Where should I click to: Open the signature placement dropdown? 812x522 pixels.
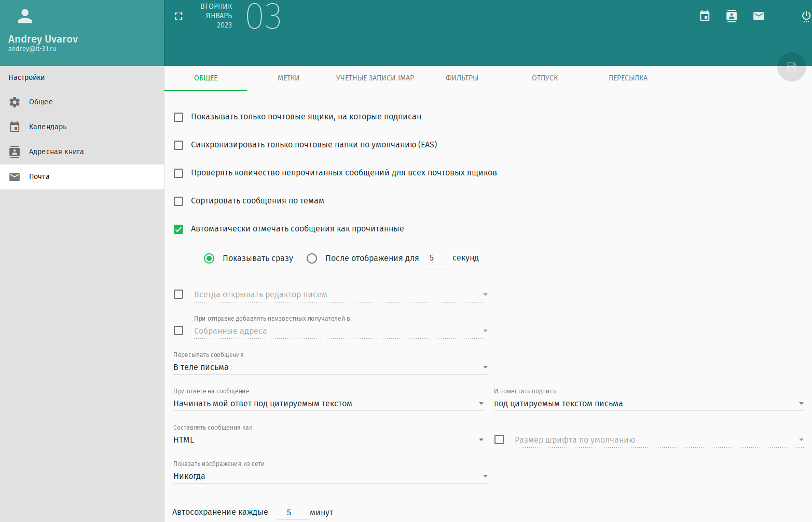pos(649,404)
